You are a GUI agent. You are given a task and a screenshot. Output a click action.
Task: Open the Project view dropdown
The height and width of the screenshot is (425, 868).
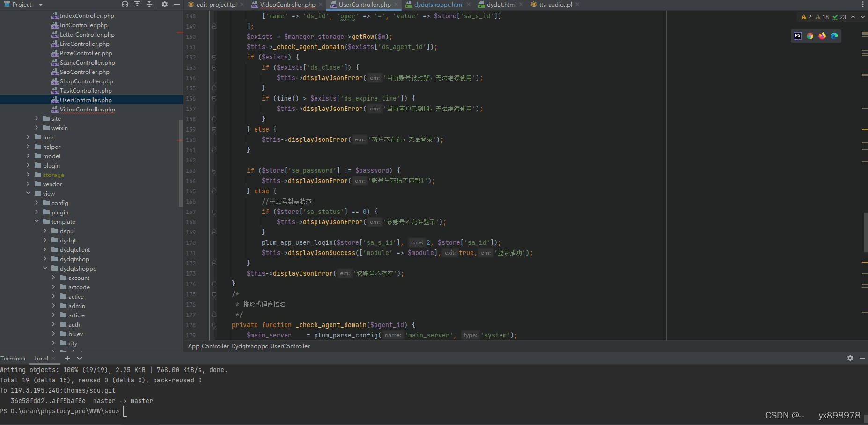40,5
